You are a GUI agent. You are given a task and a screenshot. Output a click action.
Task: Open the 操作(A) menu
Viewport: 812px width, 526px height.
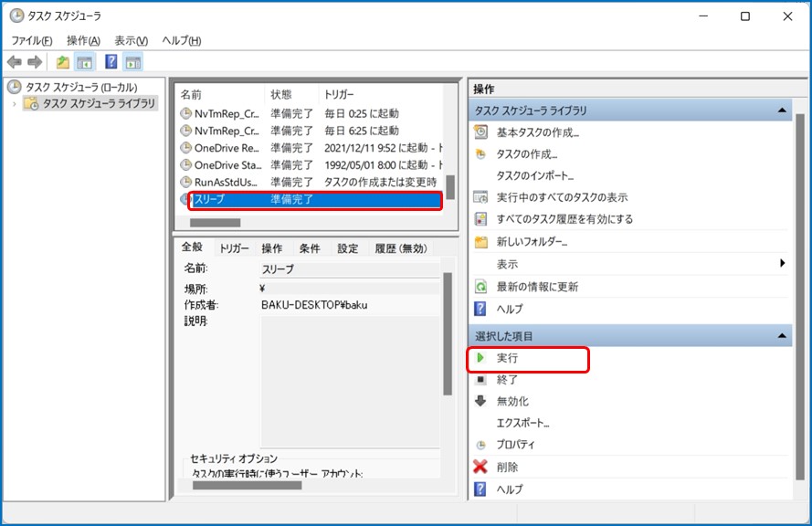[83, 40]
